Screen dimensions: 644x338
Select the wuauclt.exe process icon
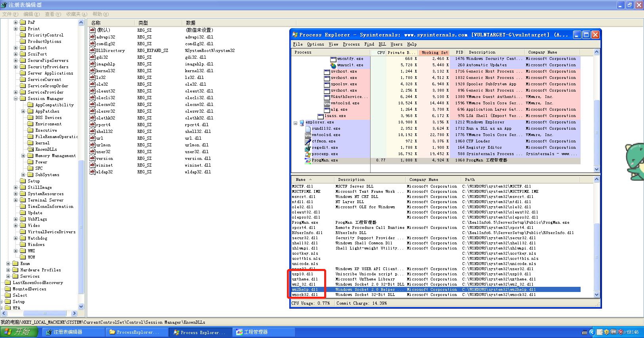333,65
